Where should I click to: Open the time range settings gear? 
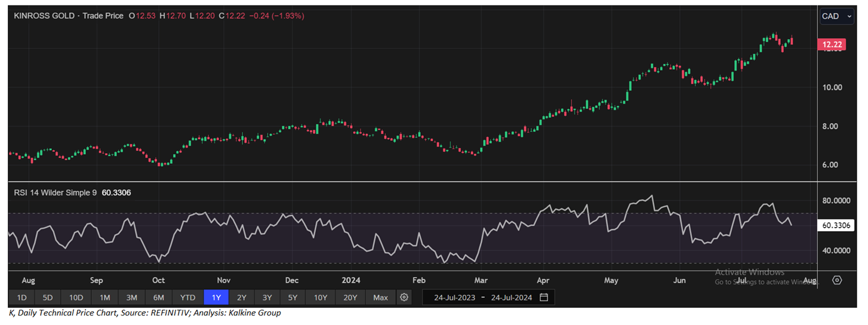pyautogui.click(x=405, y=298)
